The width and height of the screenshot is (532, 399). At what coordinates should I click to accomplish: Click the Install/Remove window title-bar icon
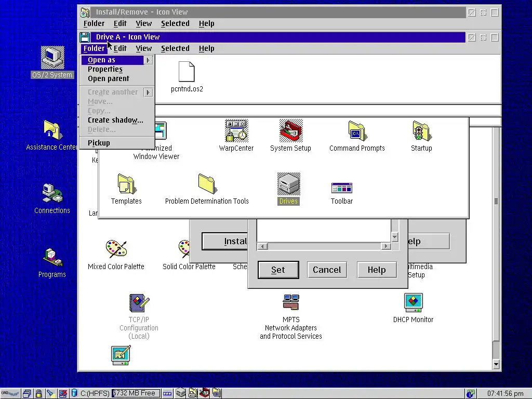coord(85,12)
